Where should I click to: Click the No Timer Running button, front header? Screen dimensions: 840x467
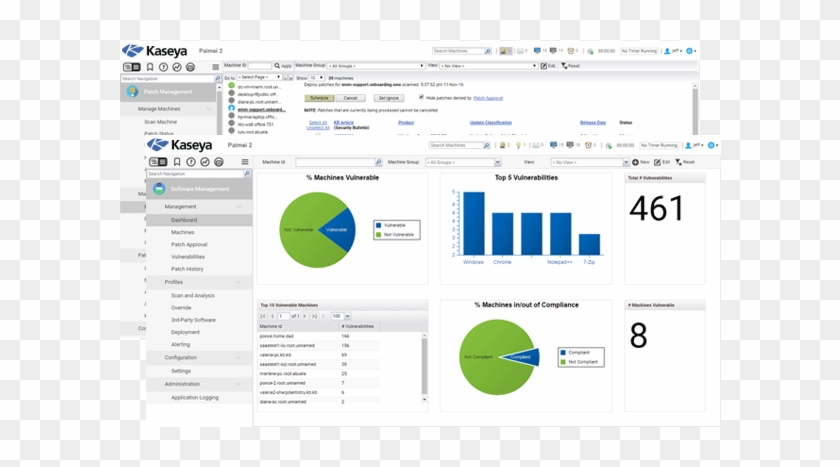659,145
